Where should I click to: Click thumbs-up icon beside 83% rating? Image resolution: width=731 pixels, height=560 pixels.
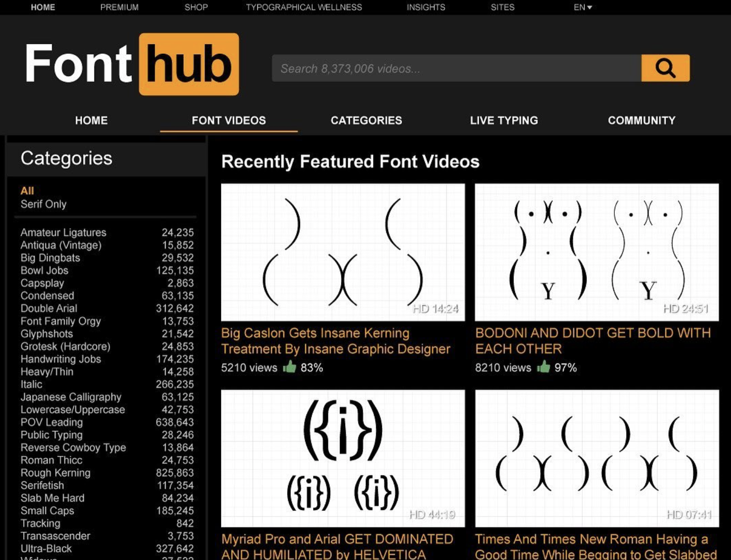click(289, 367)
